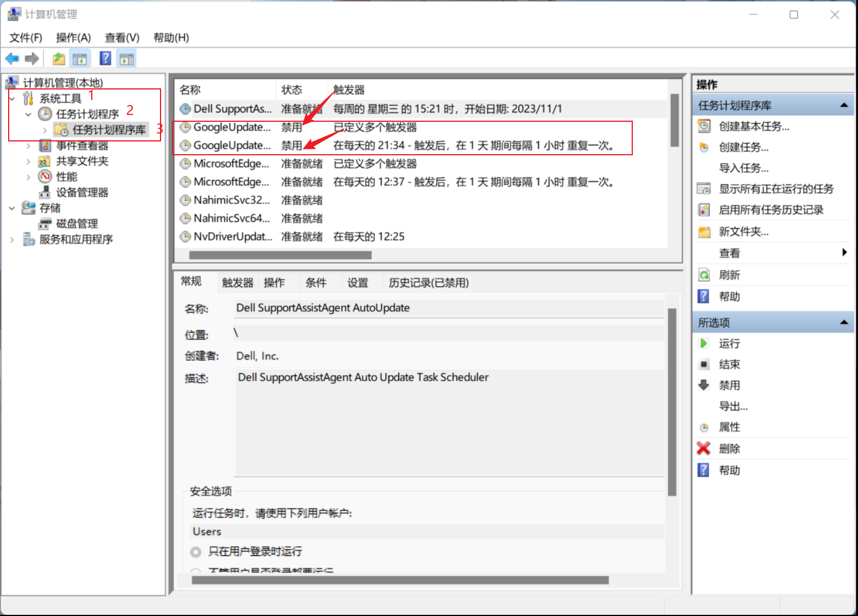Expand the 任务计划程序库 tree node arrow
Screen dimensions: 858x616
point(44,130)
